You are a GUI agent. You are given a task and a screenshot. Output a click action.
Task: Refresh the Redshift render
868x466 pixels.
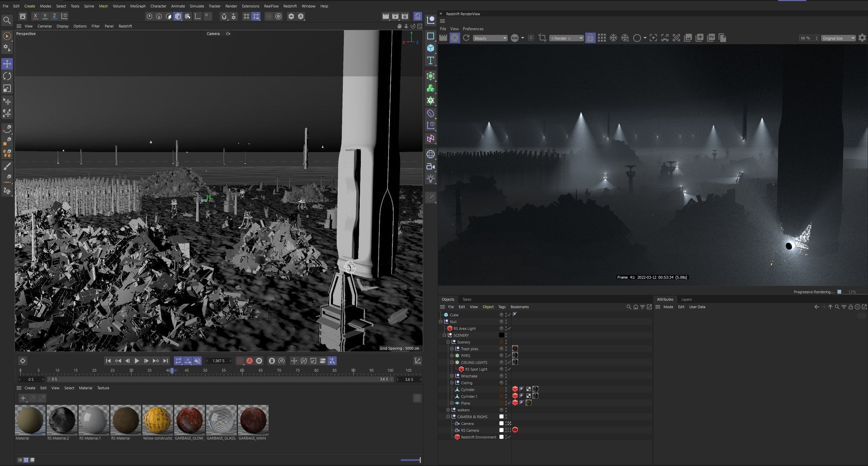466,38
